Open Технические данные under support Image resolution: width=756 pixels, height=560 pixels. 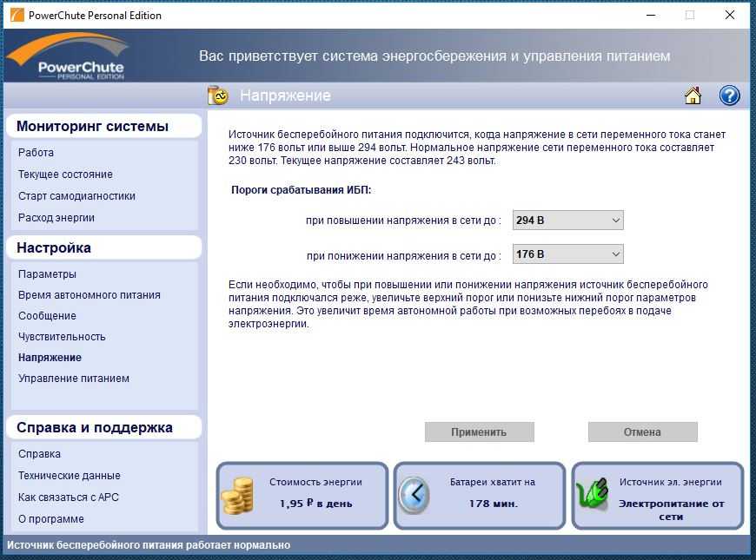pyautogui.click(x=70, y=476)
